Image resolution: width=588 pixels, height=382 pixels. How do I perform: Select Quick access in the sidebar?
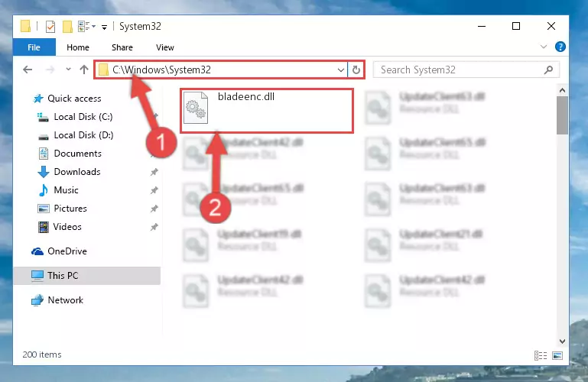pos(74,99)
